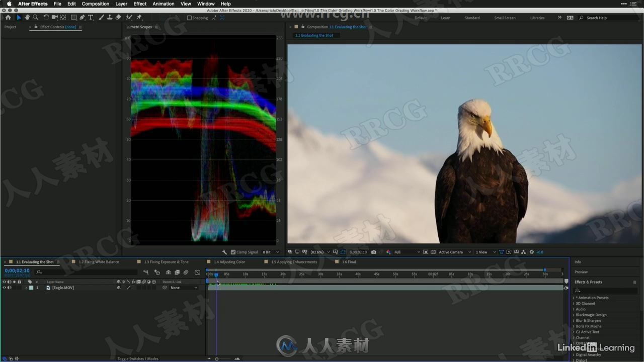Click the 1.1 Evaluating the Shot breadcrumb
Screen dimensions: 644x362
(x=314, y=35)
